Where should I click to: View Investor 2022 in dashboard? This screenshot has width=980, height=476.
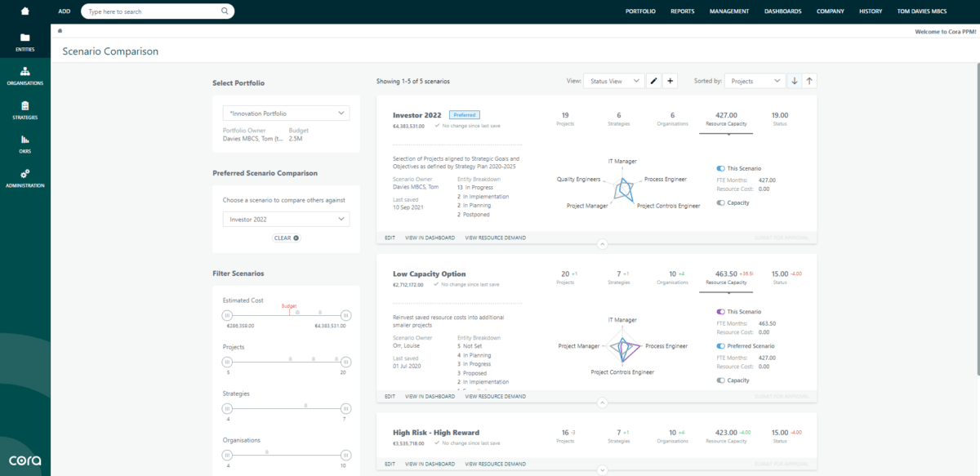pyautogui.click(x=430, y=238)
